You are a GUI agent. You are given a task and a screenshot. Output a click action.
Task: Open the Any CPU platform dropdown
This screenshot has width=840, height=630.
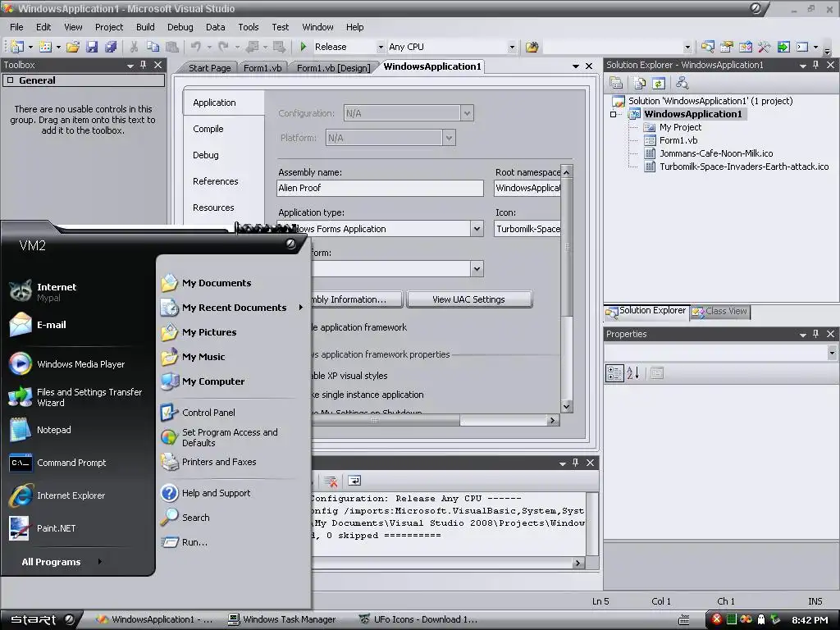click(512, 47)
